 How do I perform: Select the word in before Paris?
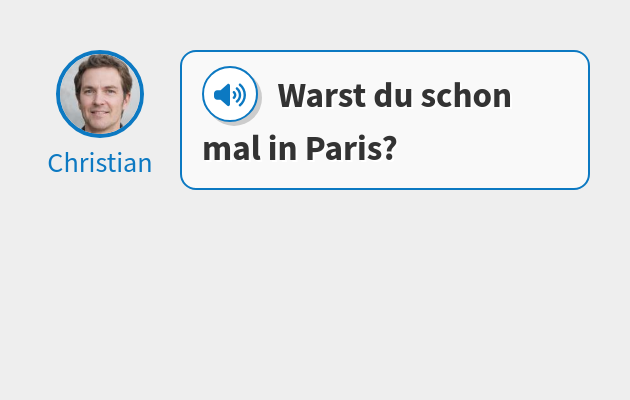coord(283,148)
